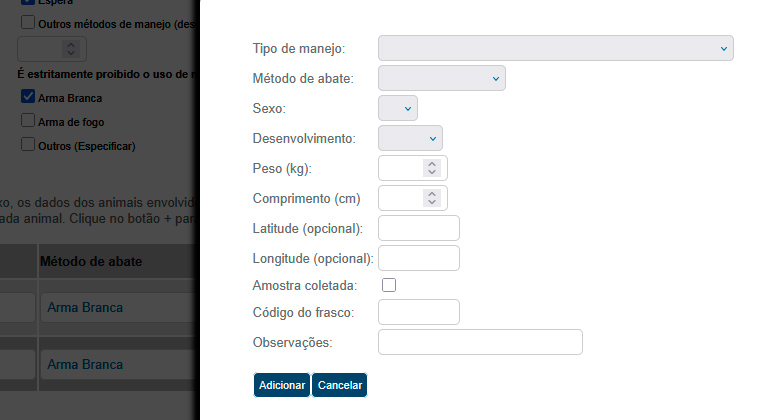Check the Outros métodos de manejo checkbox

pos(28,22)
